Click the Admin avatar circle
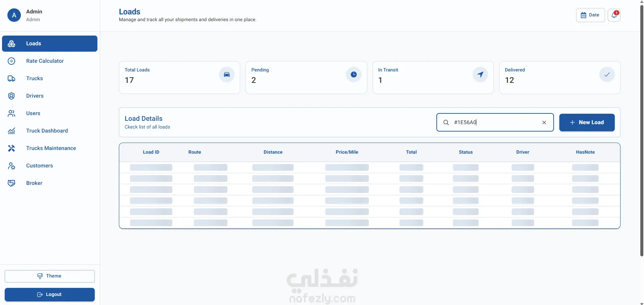Viewport: 644px width, 305px height. pyautogui.click(x=14, y=15)
